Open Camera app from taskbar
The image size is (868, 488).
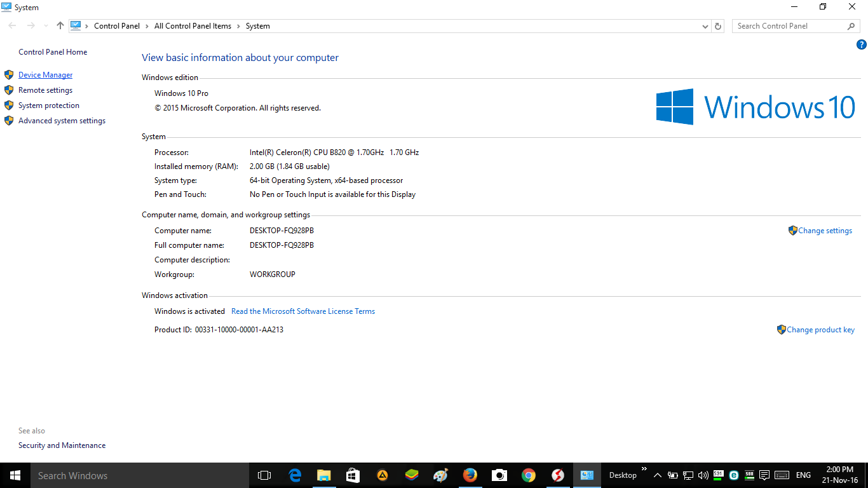click(x=499, y=475)
